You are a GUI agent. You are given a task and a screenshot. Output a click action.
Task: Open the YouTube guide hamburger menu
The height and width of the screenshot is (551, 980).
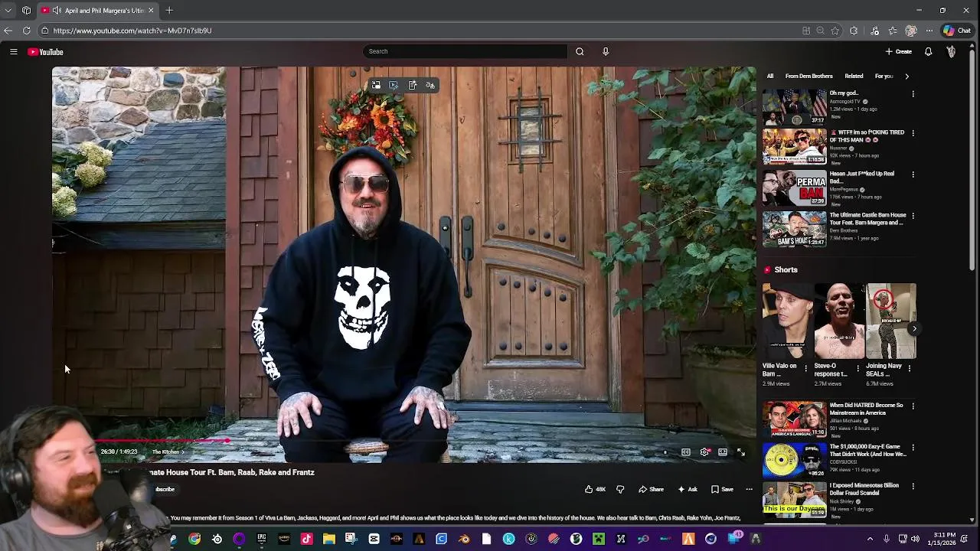tap(13, 52)
